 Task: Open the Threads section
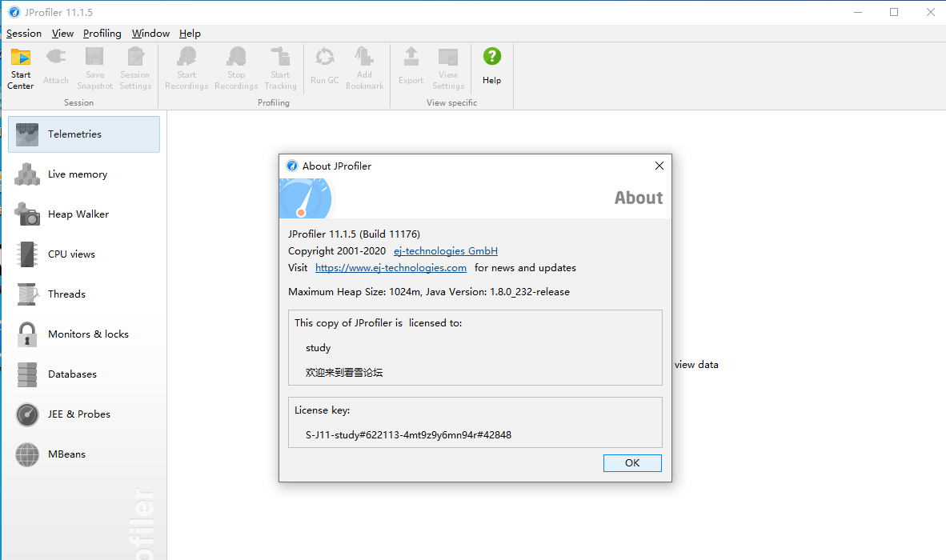coord(84,294)
